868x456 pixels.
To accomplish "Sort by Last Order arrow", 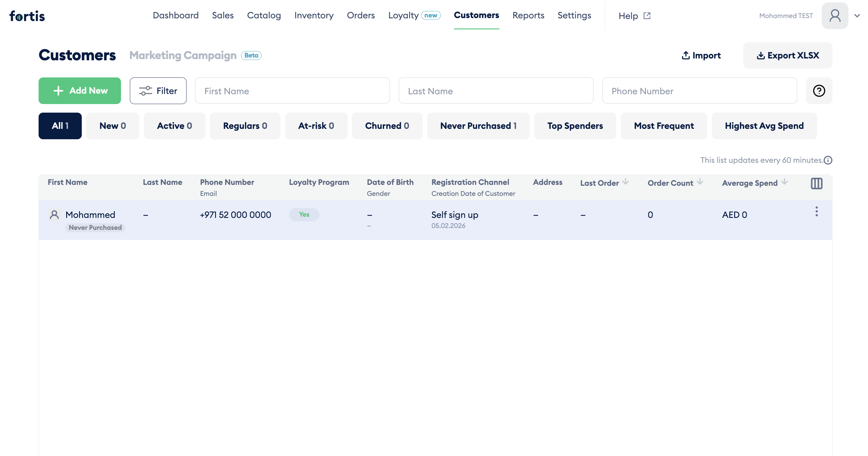I will [x=626, y=182].
